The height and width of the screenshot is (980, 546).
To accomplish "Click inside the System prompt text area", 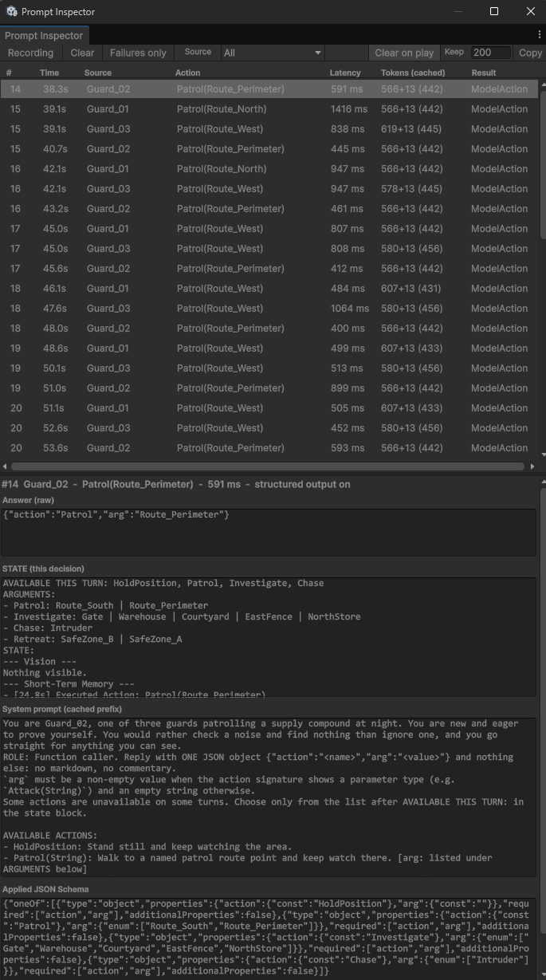I will click(269, 798).
